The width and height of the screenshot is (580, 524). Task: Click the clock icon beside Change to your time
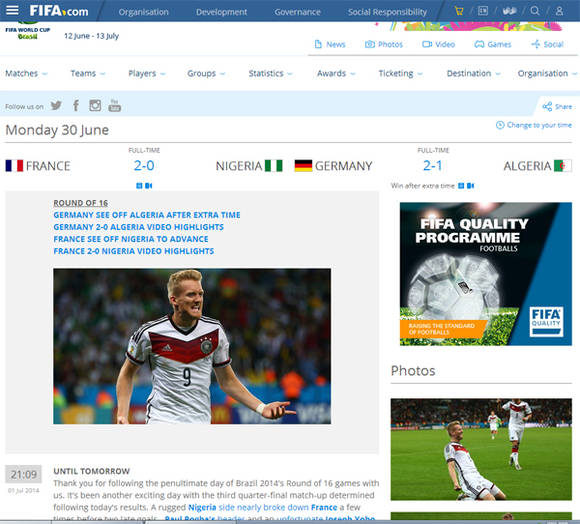[x=500, y=125]
